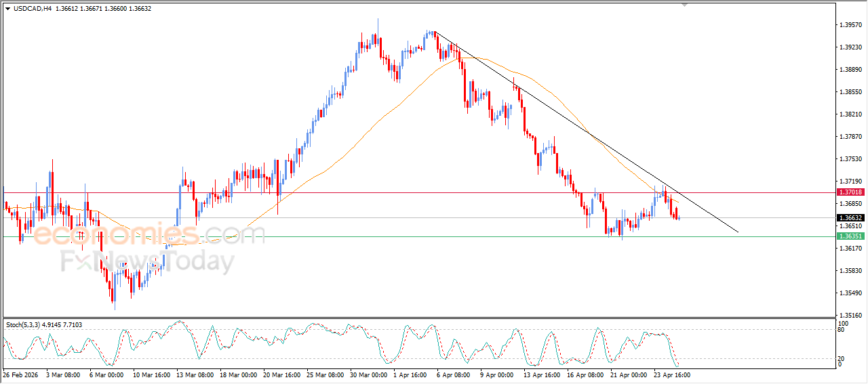Click the 1.35490 price scale label

pos(850,293)
